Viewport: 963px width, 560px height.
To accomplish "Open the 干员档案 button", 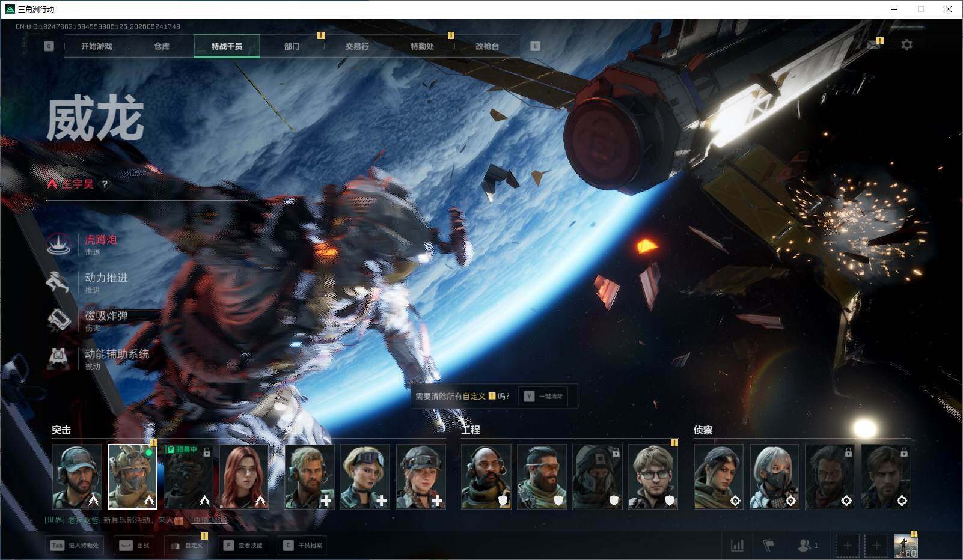I will 303,546.
